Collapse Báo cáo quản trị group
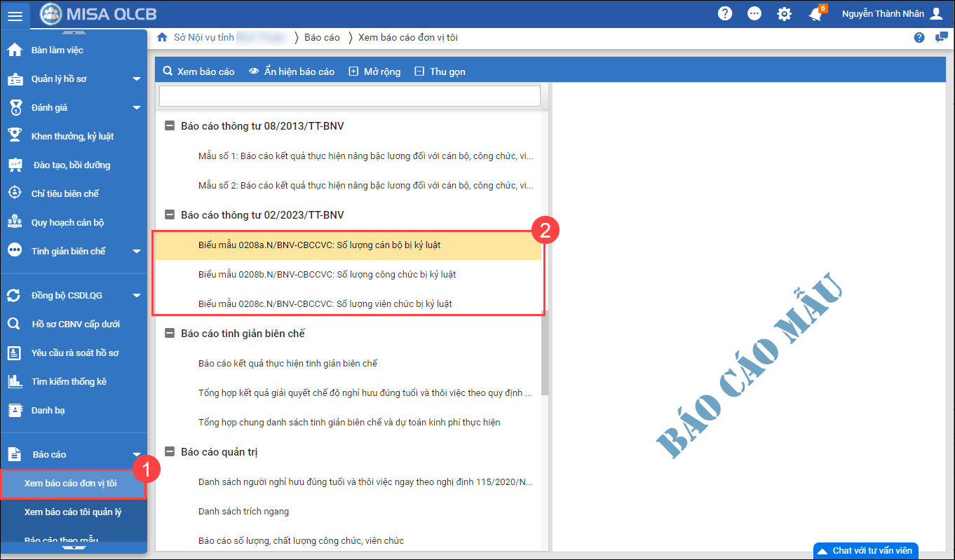 [169, 452]
